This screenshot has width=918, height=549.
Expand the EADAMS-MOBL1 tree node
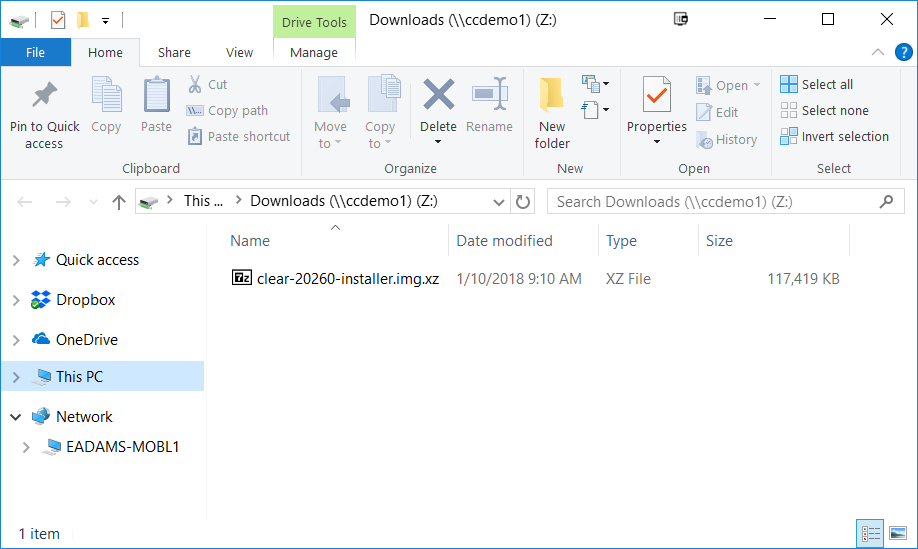coord(26,448)
